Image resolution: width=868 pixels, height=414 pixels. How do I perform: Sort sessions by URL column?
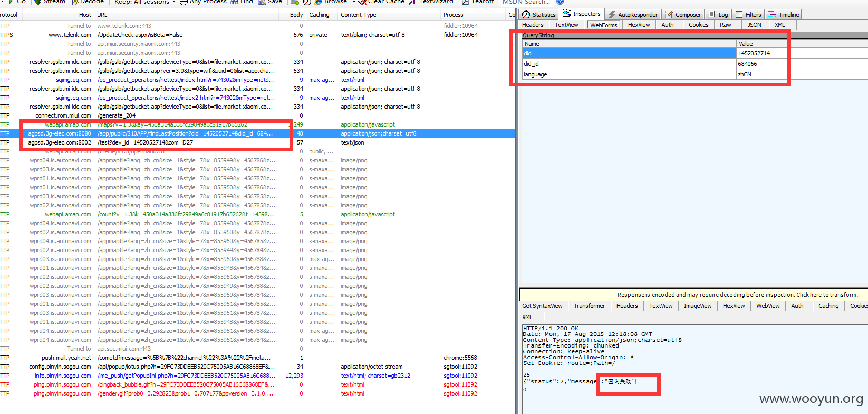click(187, 15)
